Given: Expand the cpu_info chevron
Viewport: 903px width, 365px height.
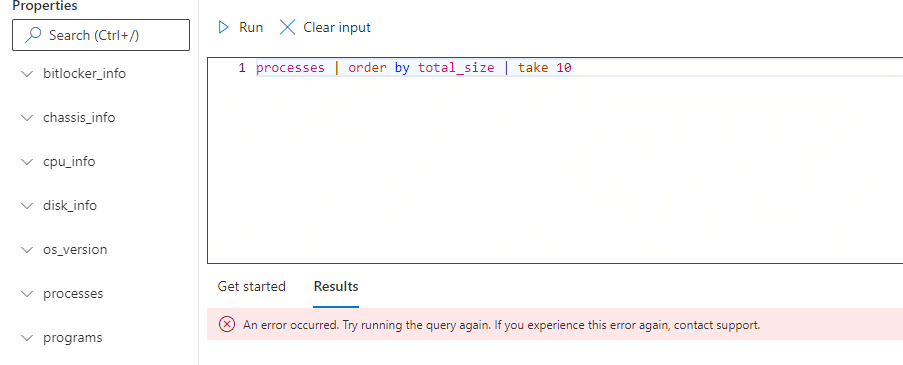Looking at the screenshot, I should click(x=27, y=161).
